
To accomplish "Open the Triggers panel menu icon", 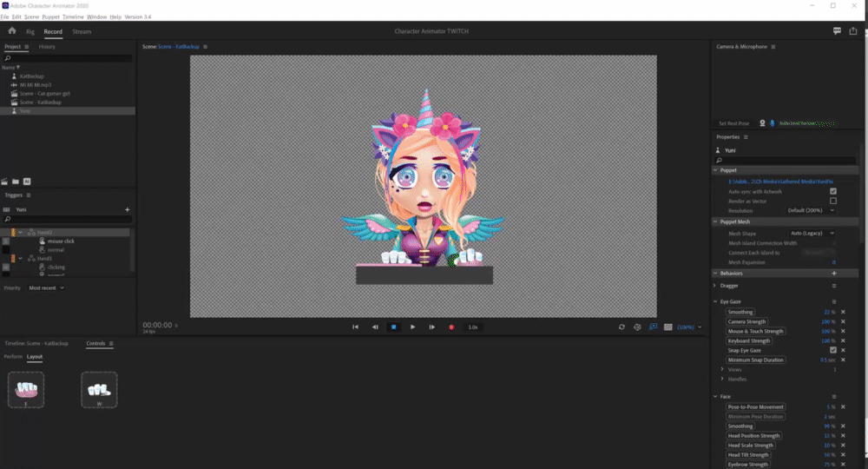I will click(29, 195).
